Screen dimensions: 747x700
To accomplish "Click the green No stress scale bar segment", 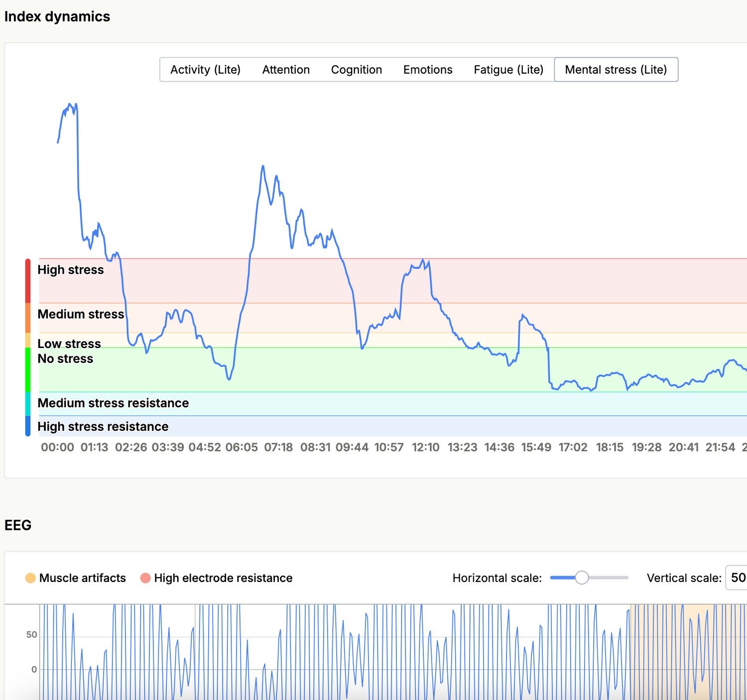I will pos(28,369).
